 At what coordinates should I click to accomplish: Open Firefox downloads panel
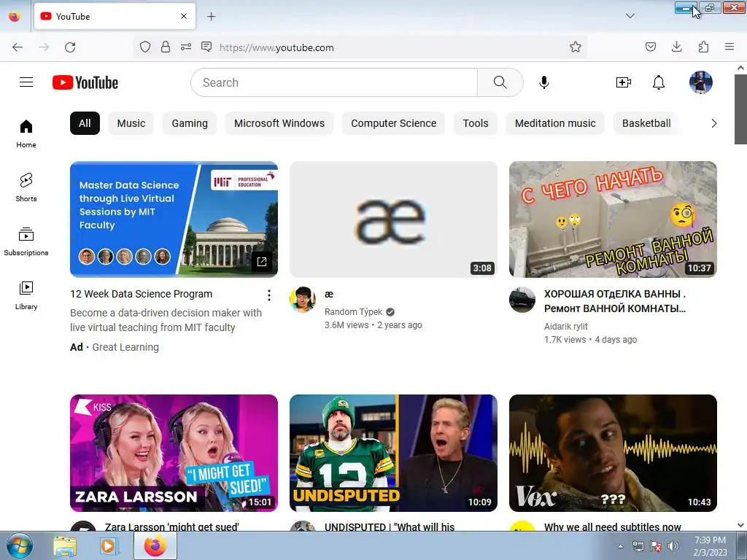click(676, 47)
